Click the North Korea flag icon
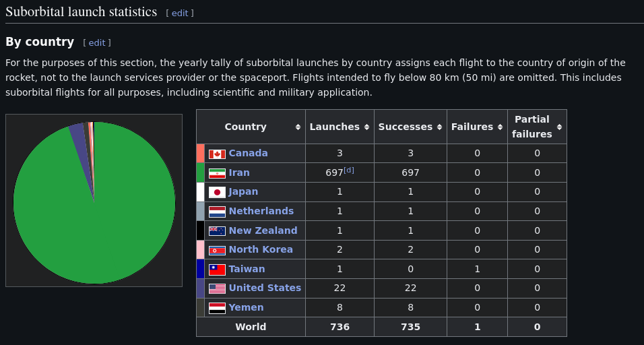Image resolution: width=644 pixels, height=345 pixels. (217, 250)
